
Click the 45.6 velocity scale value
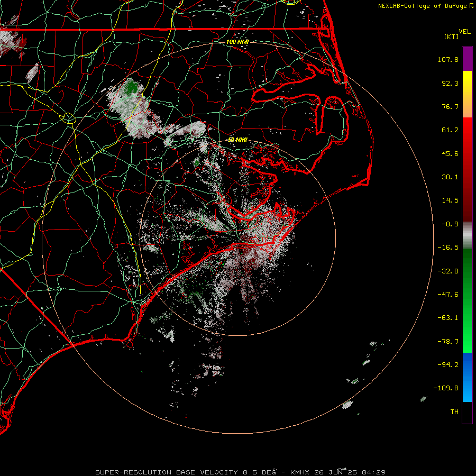coord(450,153)
